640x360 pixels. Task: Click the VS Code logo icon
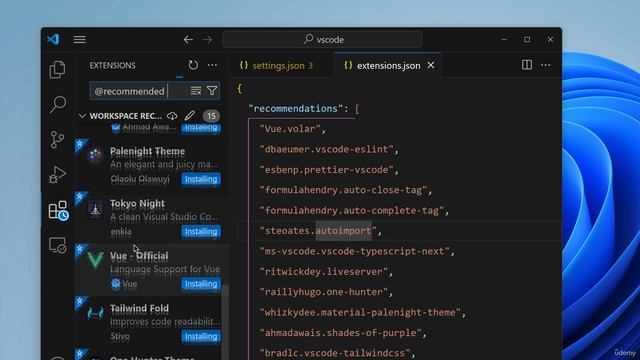(53, 40)
